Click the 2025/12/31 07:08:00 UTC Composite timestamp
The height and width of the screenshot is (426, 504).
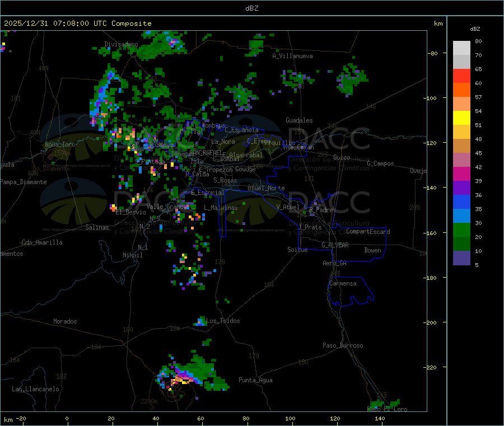(78, 24)
